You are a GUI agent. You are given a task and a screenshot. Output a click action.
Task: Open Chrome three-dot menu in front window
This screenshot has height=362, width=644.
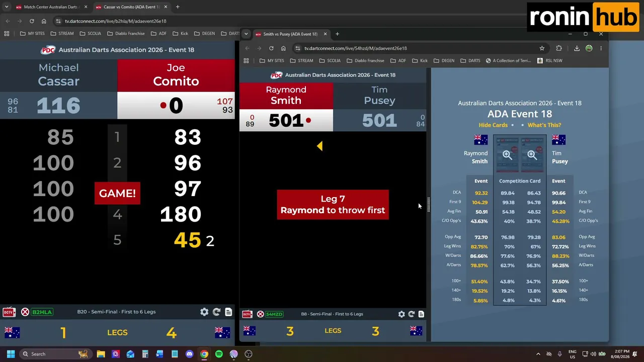click(601, 48)
